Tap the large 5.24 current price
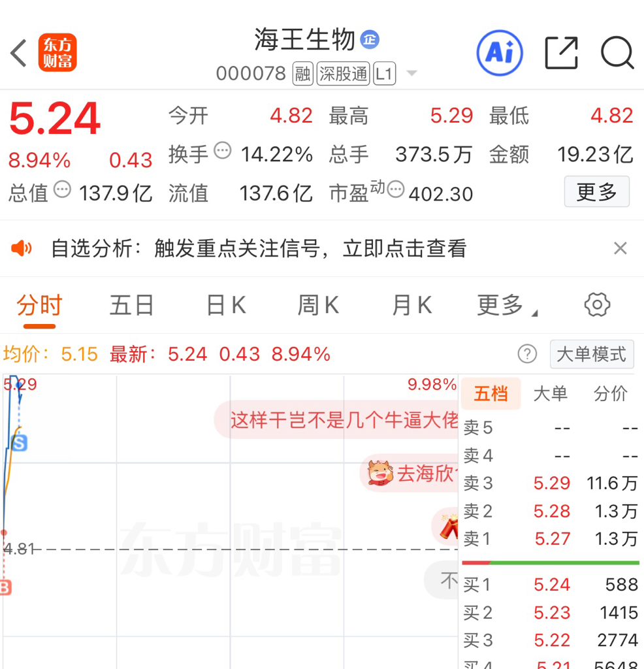Screen dimensions: 644x669 (x=55, y=118)
